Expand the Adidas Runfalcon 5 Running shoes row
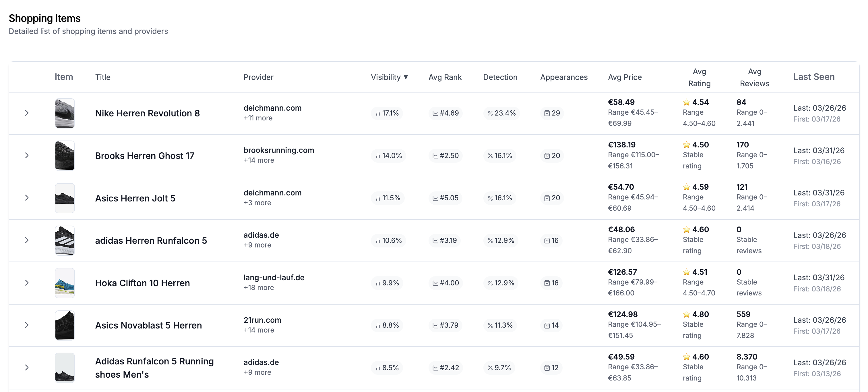The width and height of the screenshot is (868, 392). [27, 367]
